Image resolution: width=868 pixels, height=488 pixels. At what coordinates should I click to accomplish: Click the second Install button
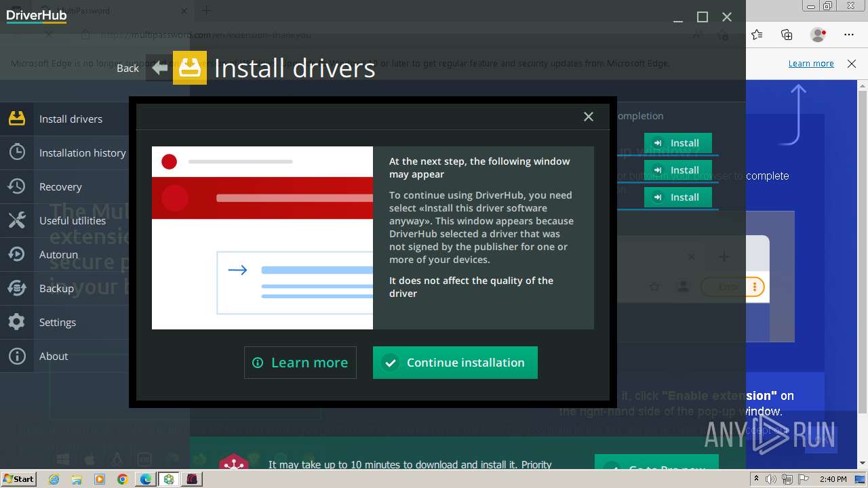pyautogui.click(x=678, y=170)
